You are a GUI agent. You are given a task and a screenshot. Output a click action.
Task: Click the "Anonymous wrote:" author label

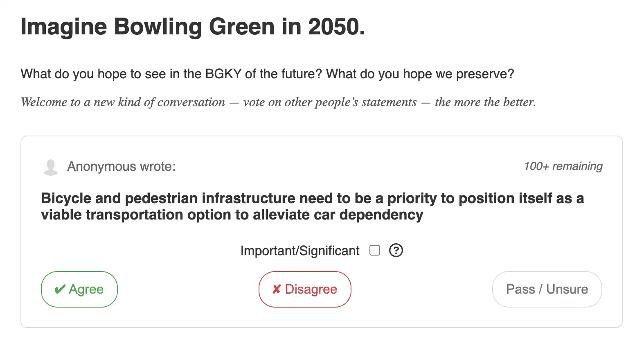click(121, 166)
